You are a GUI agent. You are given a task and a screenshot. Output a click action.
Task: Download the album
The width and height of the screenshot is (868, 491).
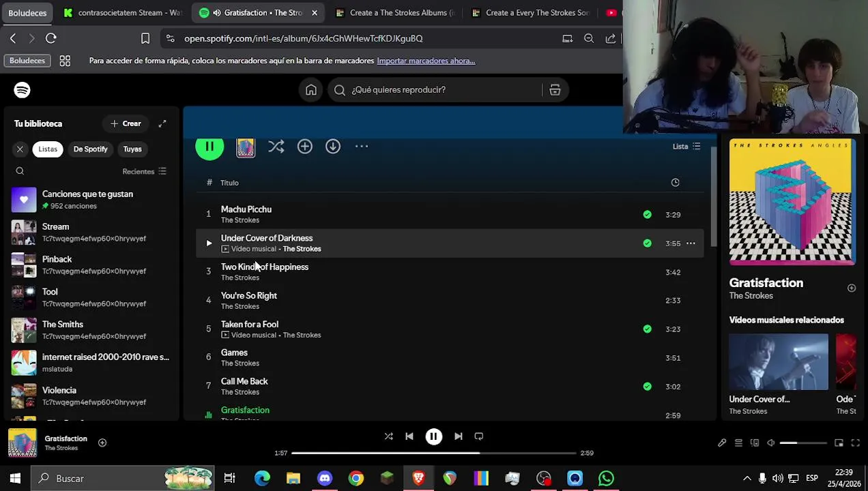[332, 147]
